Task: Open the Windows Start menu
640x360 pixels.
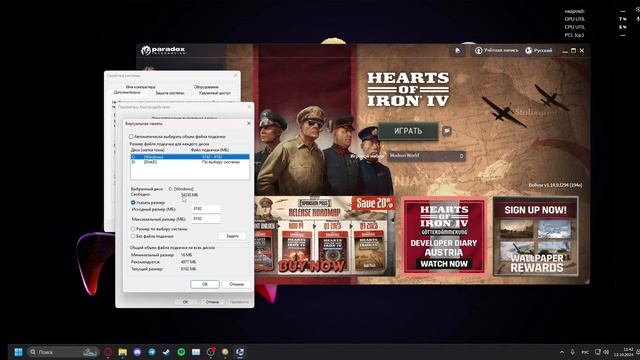Action: 18,352
